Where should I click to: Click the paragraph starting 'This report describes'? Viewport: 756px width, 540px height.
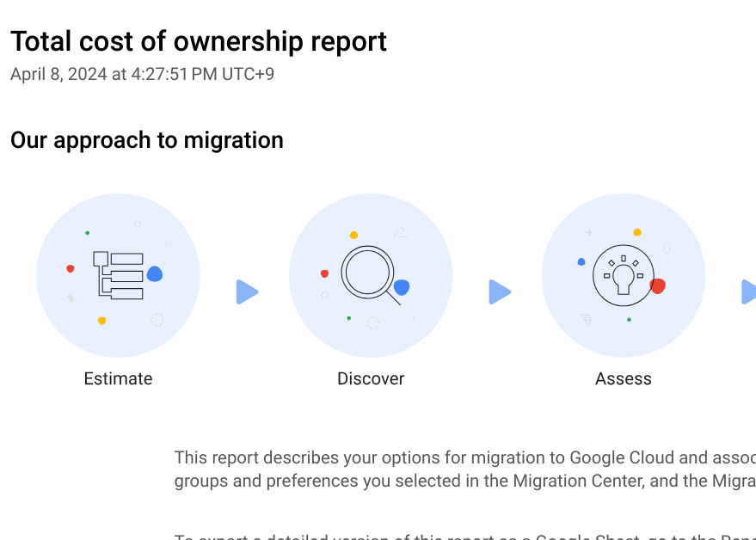click(x=464, y=469)
